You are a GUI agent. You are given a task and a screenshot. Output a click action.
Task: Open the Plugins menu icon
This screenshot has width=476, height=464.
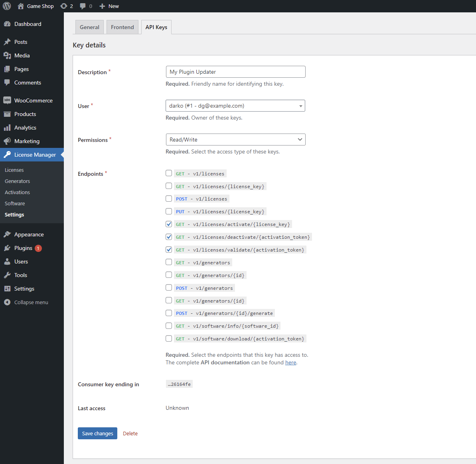[x=7, y=248]
